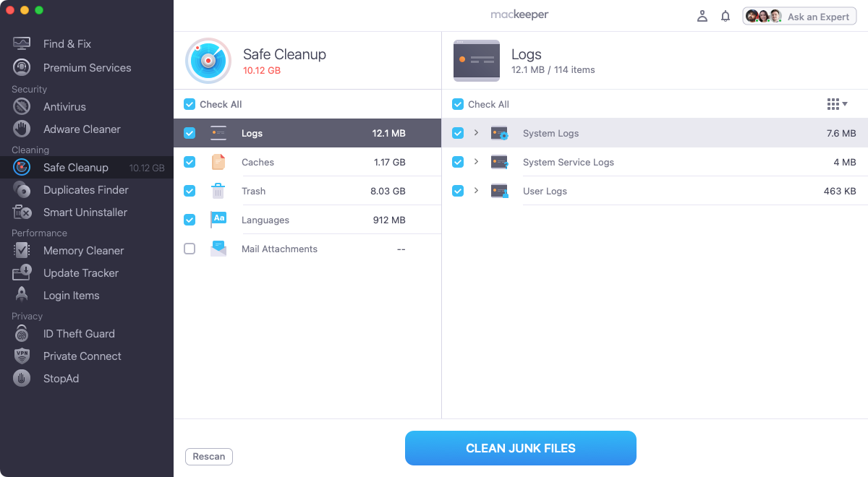The image size is (868, 477).
Task: Click the large Safe Cleanup radar icon
Action: (x=208, y=61)
